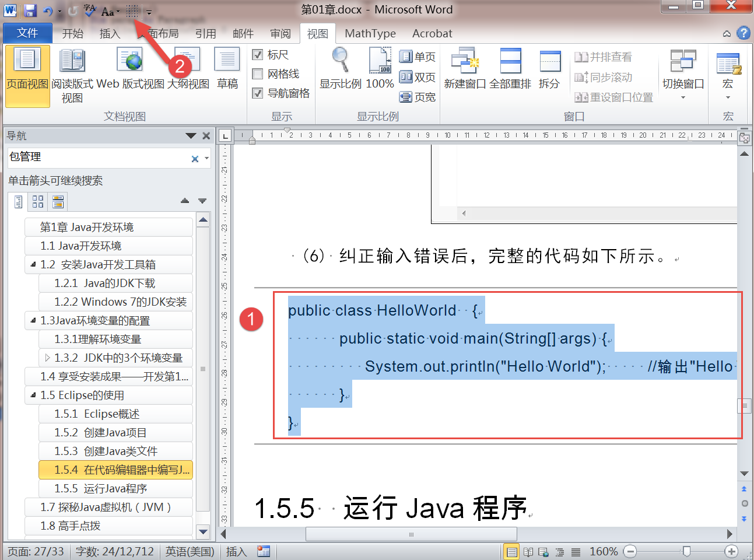This screenshot has height=560, width=754.
Task: Switch to the MathType ribbon tab
Action: (x=370, y=34)
